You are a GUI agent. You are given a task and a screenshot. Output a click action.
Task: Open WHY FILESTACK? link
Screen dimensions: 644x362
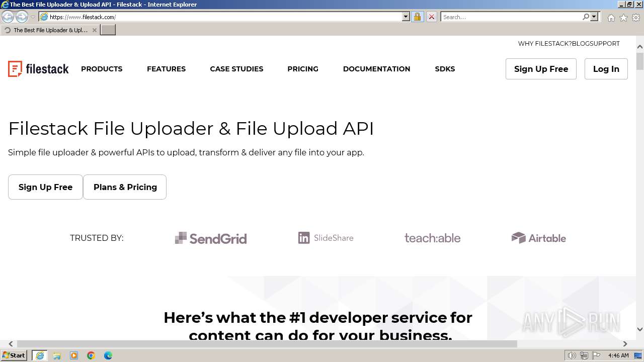click(x=545, y=44)
